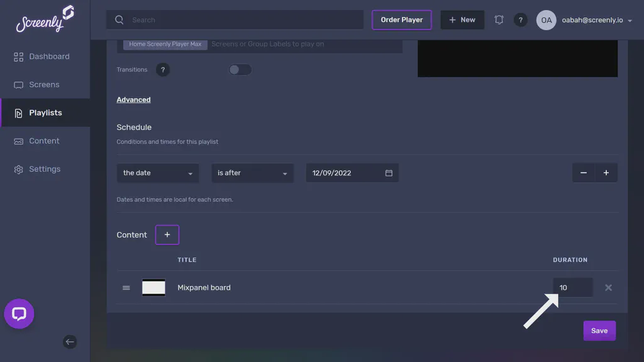Open the notifications bell
The height and width of the screenshot is (362, 644).
pos(499,19)
